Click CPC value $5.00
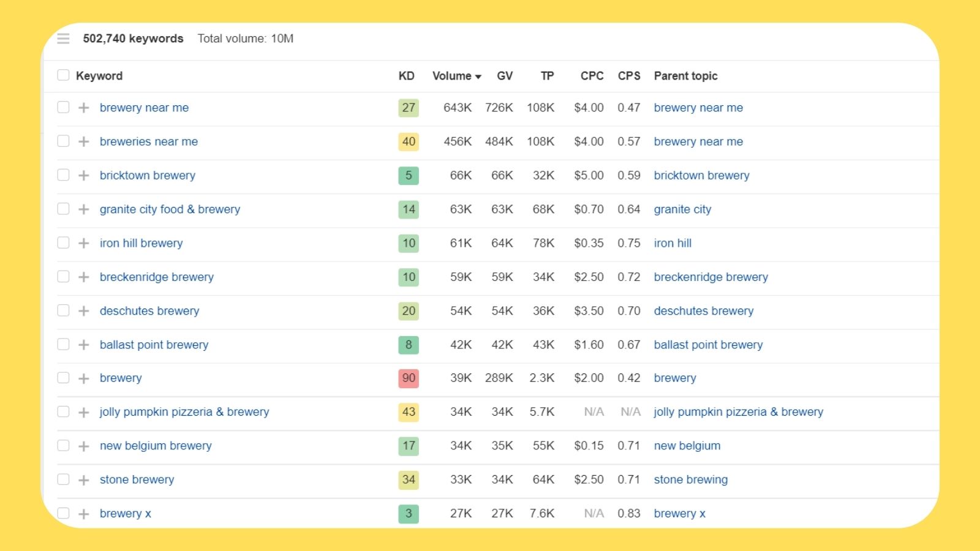This screenshot has height=551, width=980. click(x=589, y=175)
